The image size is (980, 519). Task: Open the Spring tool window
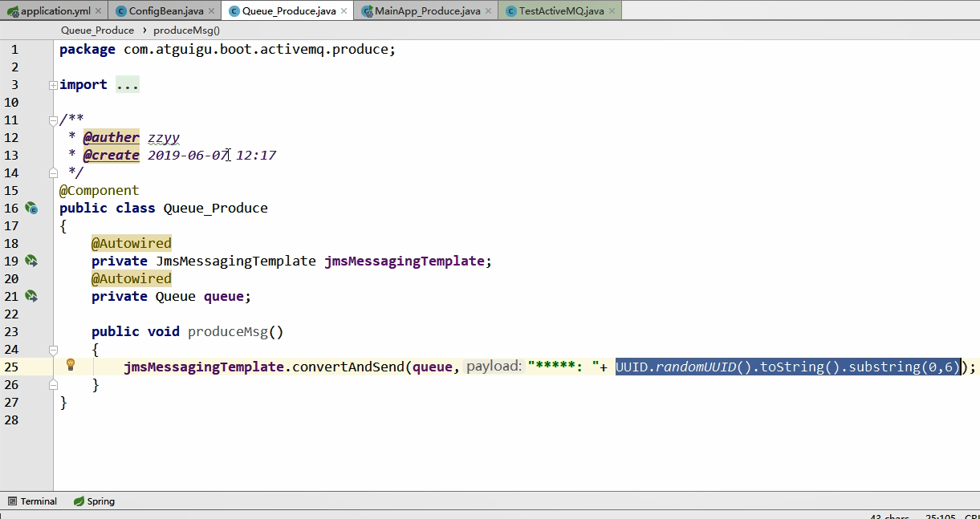click(x=94, y=501)
